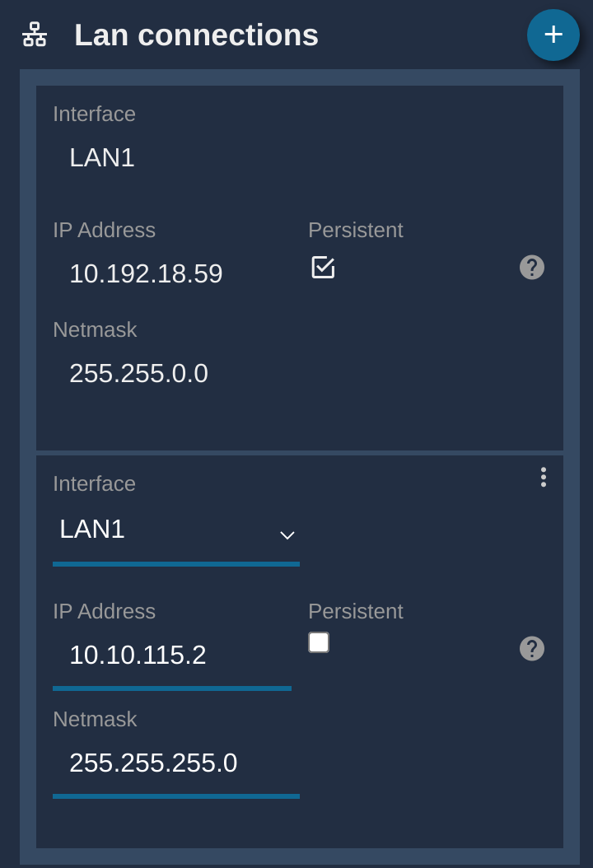Open the three-dot options menu of second connection
The height and width of the screenshot is (868, 593).
pyautogui.click(x=543, y=477)
